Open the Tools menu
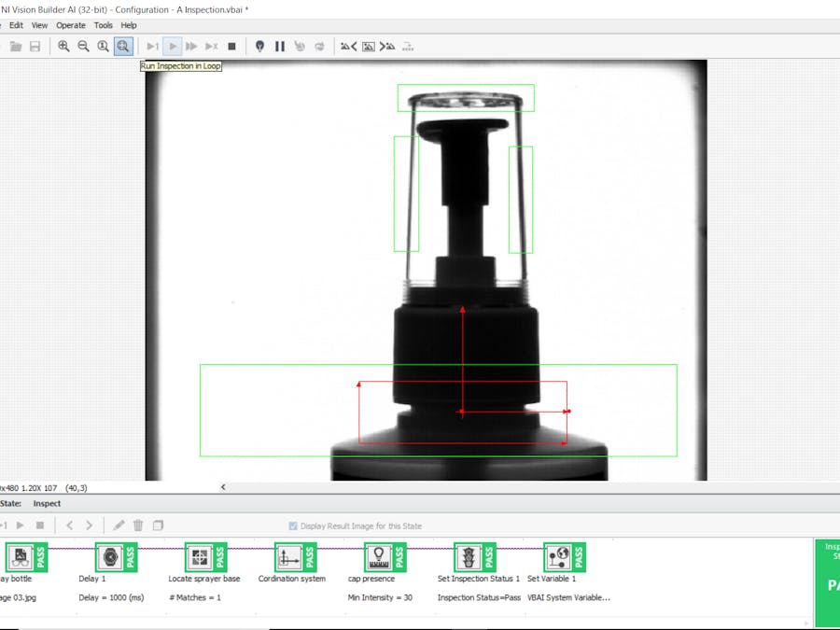This screenshot has width=840, height=630. click(104, 25)
